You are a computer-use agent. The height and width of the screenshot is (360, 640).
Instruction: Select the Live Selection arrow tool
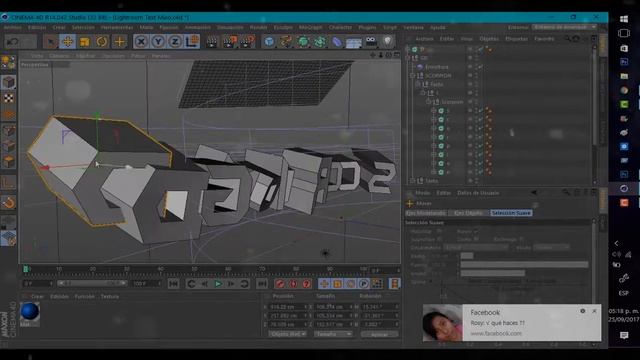(50, 42)
